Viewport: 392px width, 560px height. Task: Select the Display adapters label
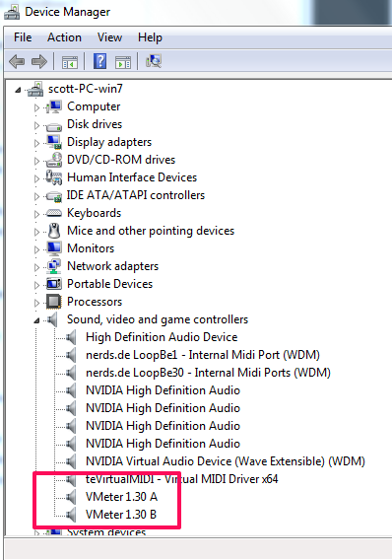click(109, 142)
